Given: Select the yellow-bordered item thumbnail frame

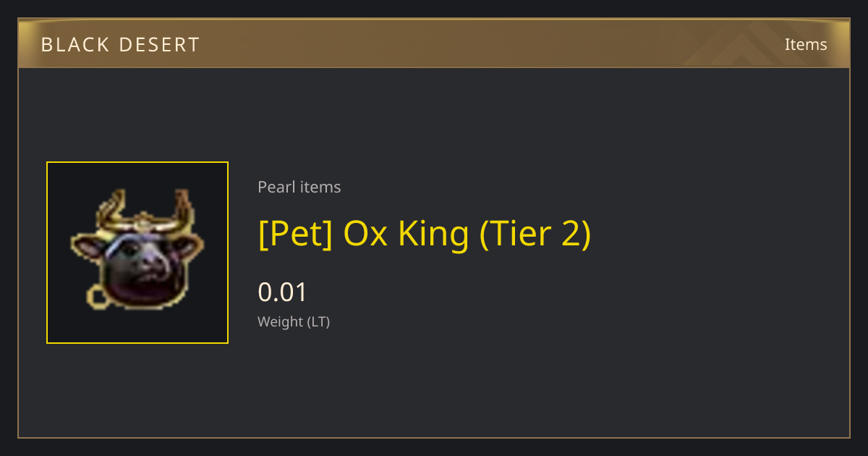Looking at the screenshot, I should 137,253.
